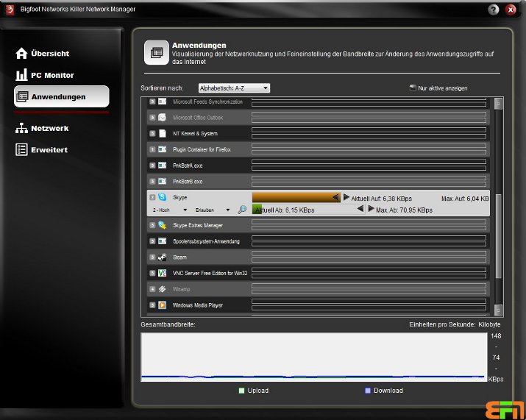Click the Skype Extras Manager icon

162,225
